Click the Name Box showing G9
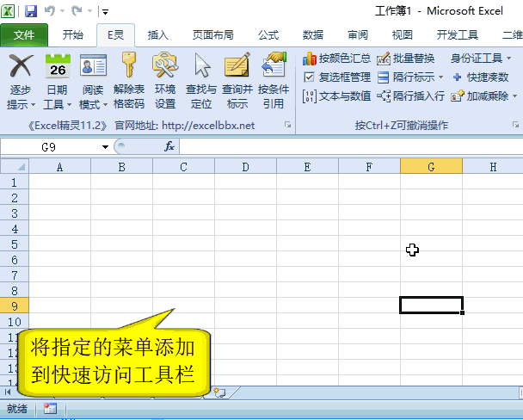This screenshot has height=420, width=523. 49,147
